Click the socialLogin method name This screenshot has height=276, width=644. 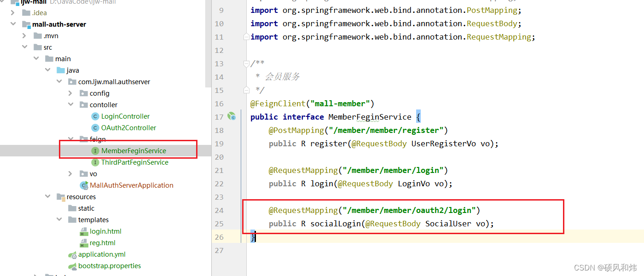[x=335, y=224]
